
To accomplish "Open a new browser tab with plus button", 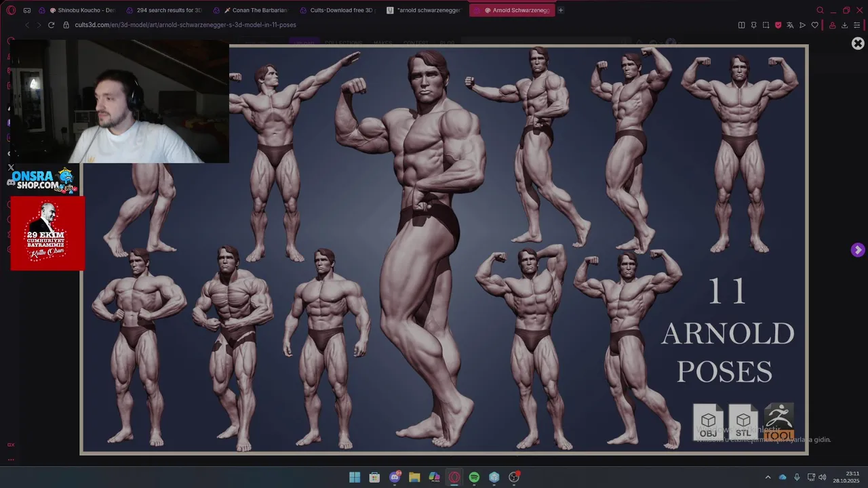I will click(x=561, y=10).
